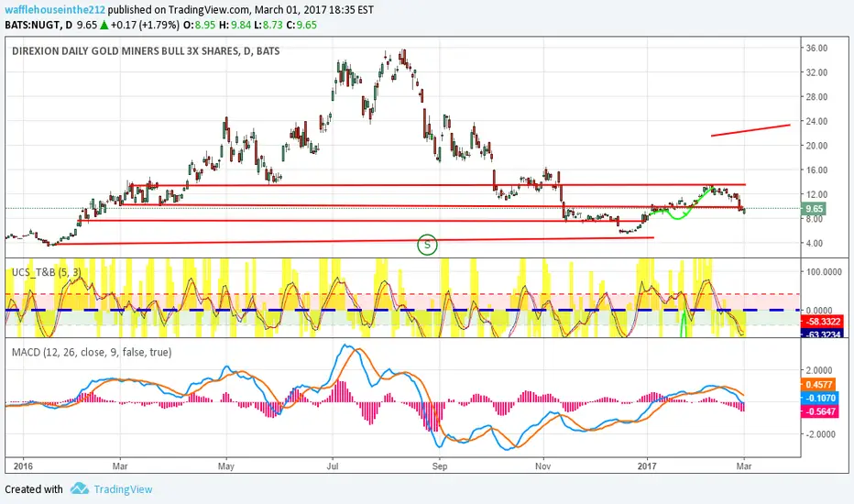Click the 2017 date axis label
The image size is (854, 504).
(x=647, y=466)
